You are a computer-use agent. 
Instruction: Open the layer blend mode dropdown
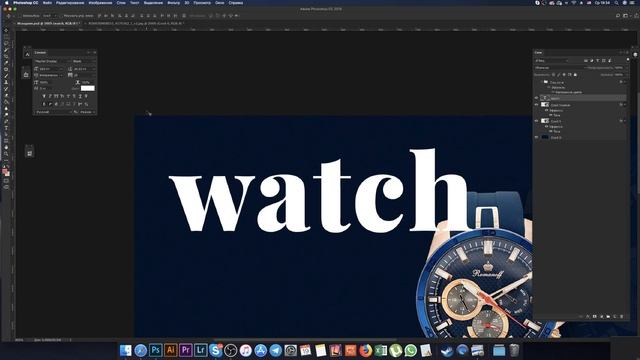[559, 68]
